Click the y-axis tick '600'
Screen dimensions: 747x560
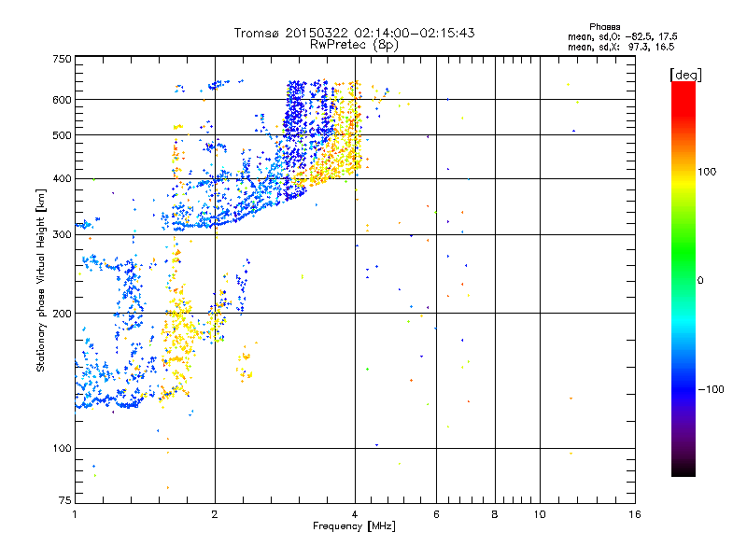[62, 100]
